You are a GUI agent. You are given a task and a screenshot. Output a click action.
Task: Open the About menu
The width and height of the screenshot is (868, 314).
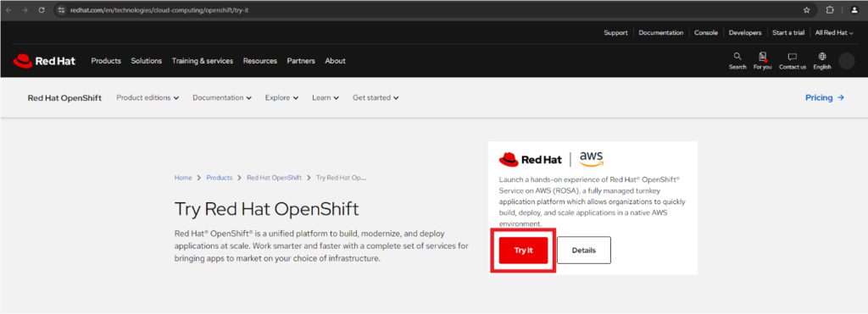pos(335,61)
